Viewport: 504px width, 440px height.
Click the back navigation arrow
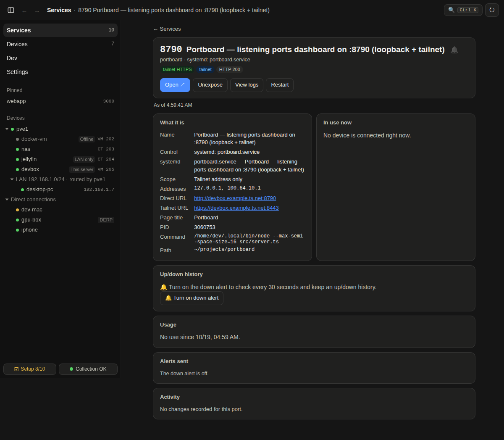pos(24,11)
